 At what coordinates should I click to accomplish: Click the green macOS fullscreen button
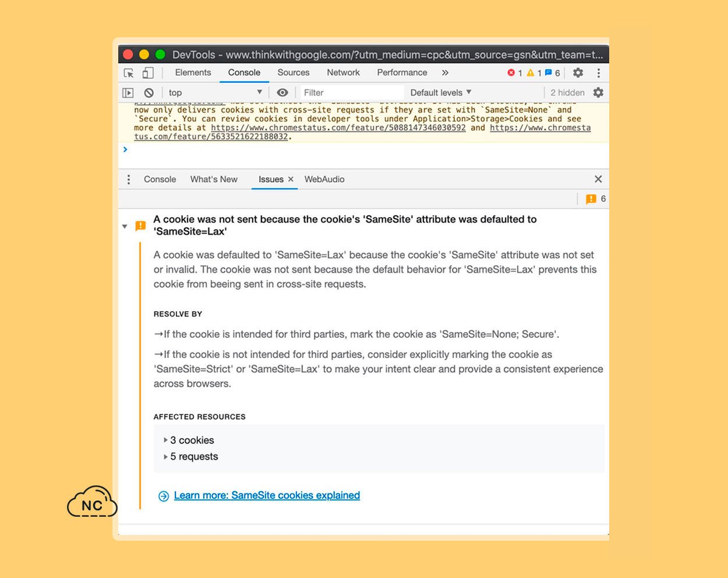160,55
